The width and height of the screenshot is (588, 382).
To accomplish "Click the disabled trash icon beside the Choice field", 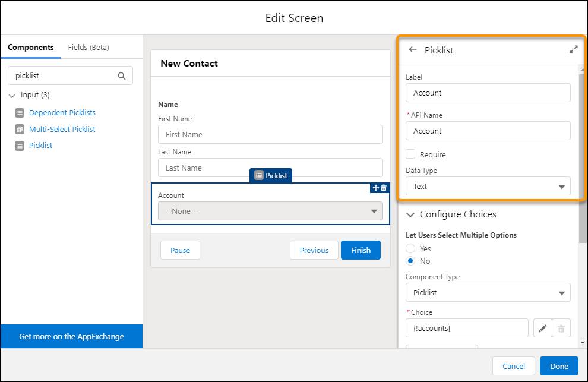I will pos(562,327).
